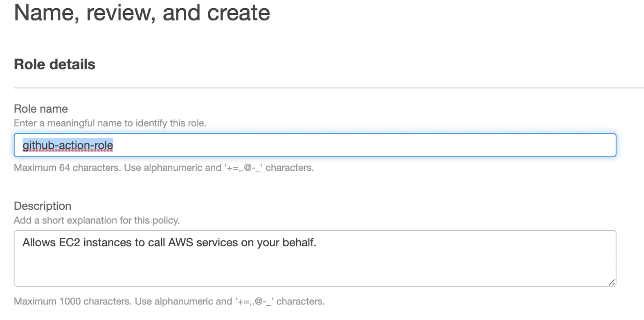Click the "Add a short explanation" helper text
Image resolution: width=644 pixels, height=320 pixels.
click(97, 220)
